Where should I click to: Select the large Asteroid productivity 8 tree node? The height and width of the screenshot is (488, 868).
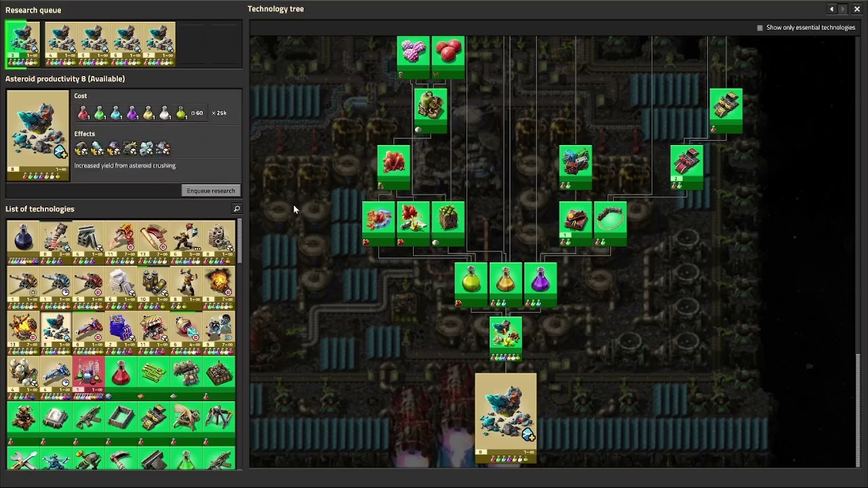(x=506, y=419)
